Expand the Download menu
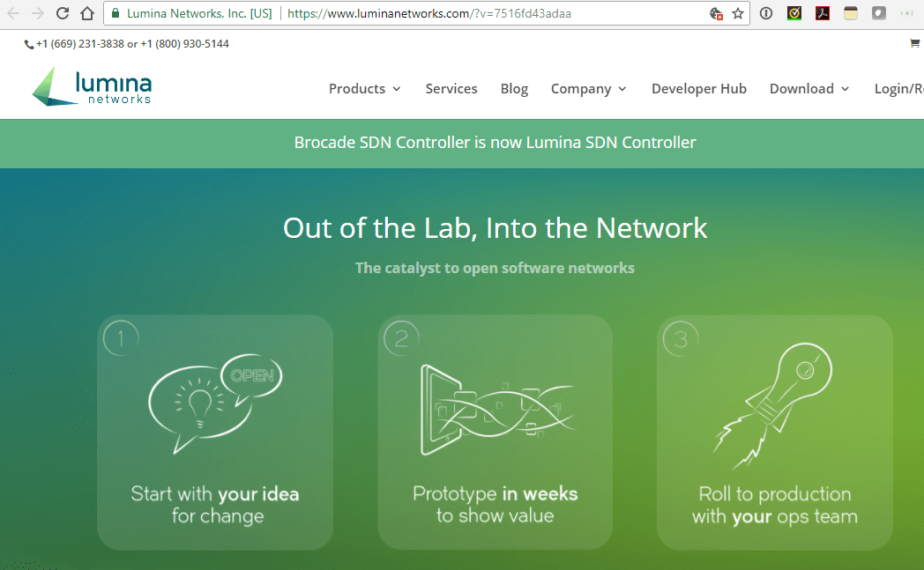The image size is (924, 570). (803, 88)
